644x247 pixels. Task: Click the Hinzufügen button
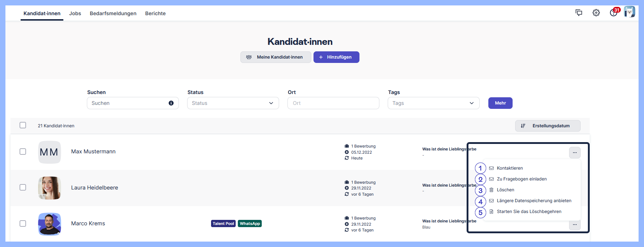[336, 57]
